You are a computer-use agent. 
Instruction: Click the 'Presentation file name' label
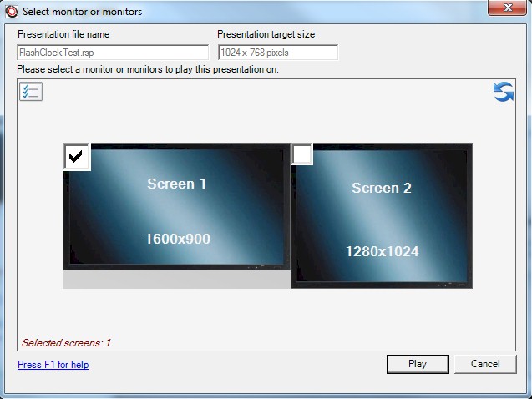click(63, 34)
